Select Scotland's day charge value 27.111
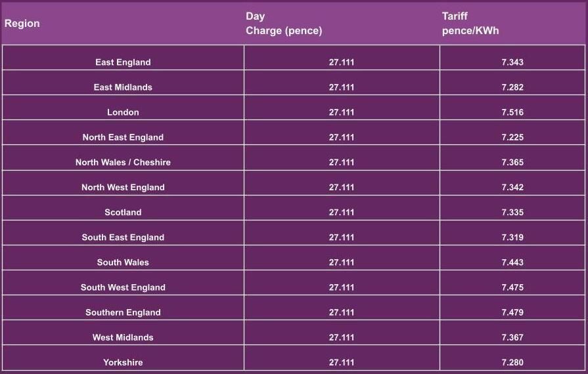The height and width of the screenshot is (374, 588). click(342, 212)
